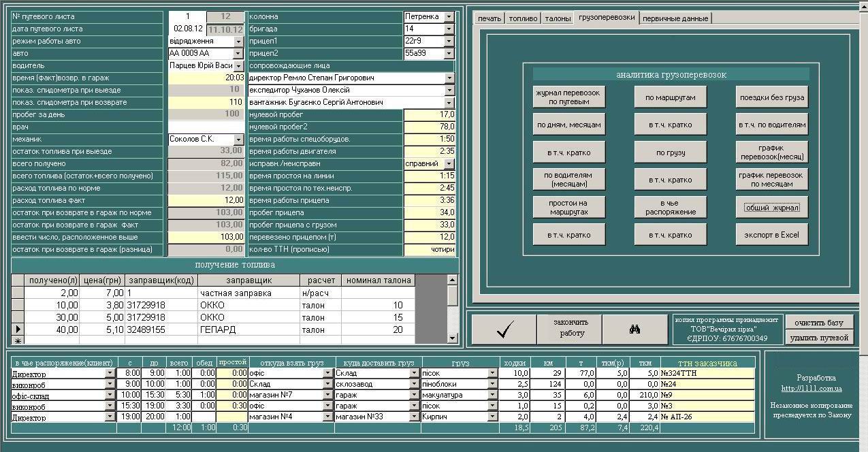Viewport: 868px width, 452px height.
Task: Expand the колонна dropdown showing Петренка
Action: 449,16
